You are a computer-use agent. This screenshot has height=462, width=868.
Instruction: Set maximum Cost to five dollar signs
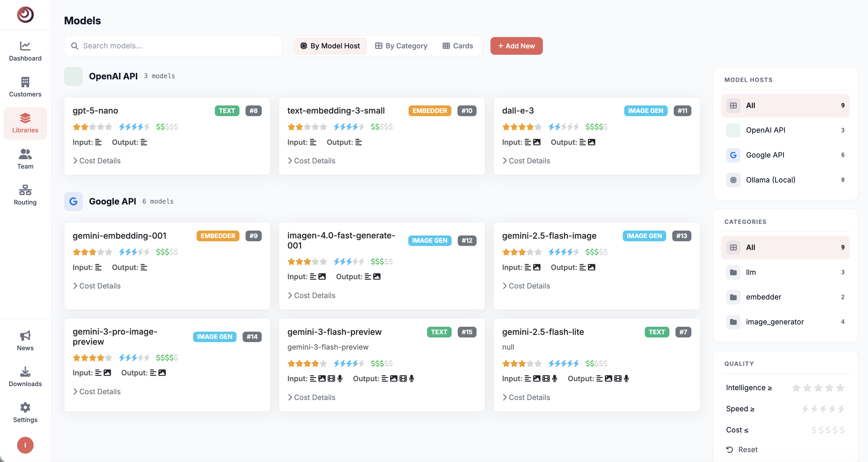(x=842, y=430)
